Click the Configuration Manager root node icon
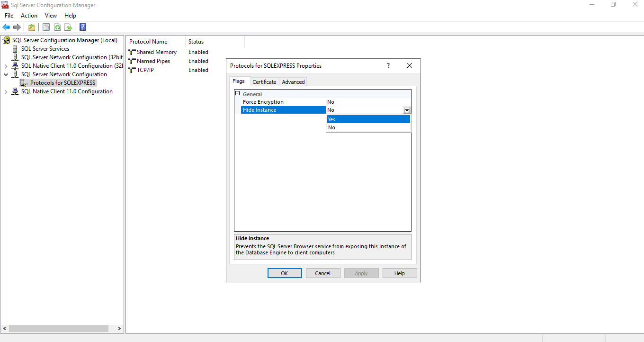The height and width of the screenshot is (342, 644). point(7,40)
